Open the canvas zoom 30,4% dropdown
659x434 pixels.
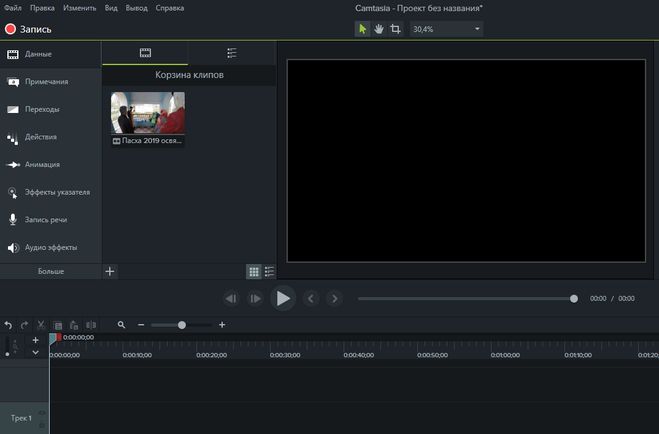click(446, 29)
